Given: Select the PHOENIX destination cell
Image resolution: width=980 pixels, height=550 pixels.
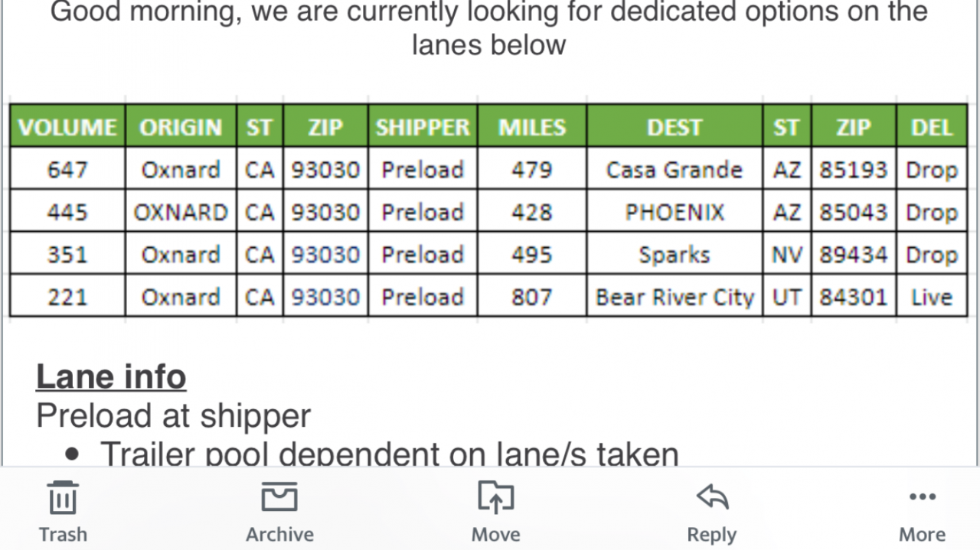Looking at the screenshot, I should [x=675, y=212].
